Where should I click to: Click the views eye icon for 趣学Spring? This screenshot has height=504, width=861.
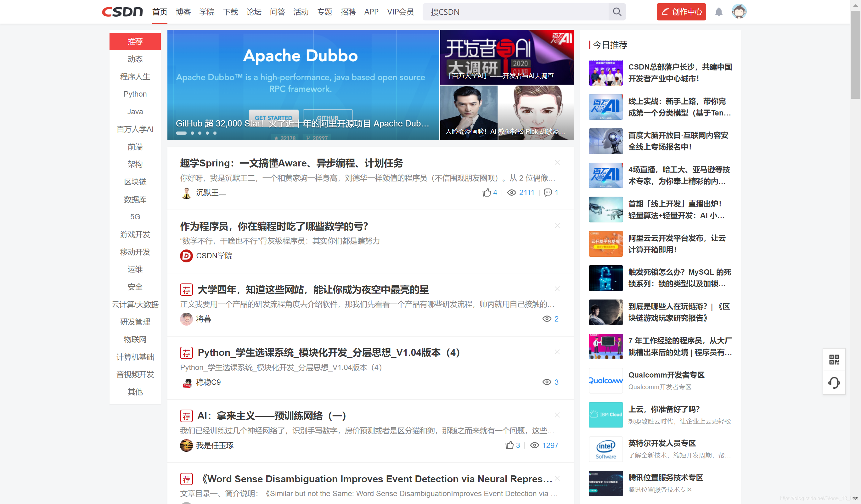pos(511,193)
